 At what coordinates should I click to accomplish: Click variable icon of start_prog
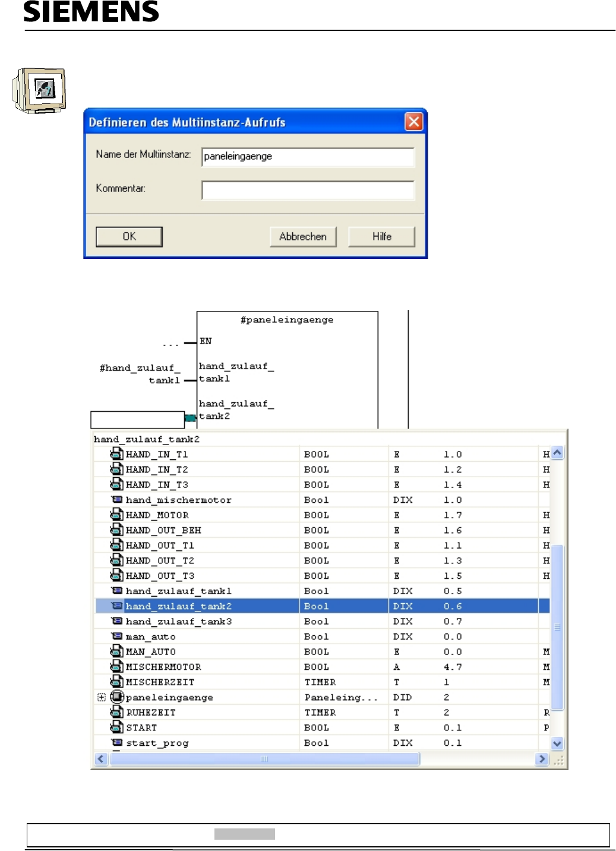[x=117, y=743]
